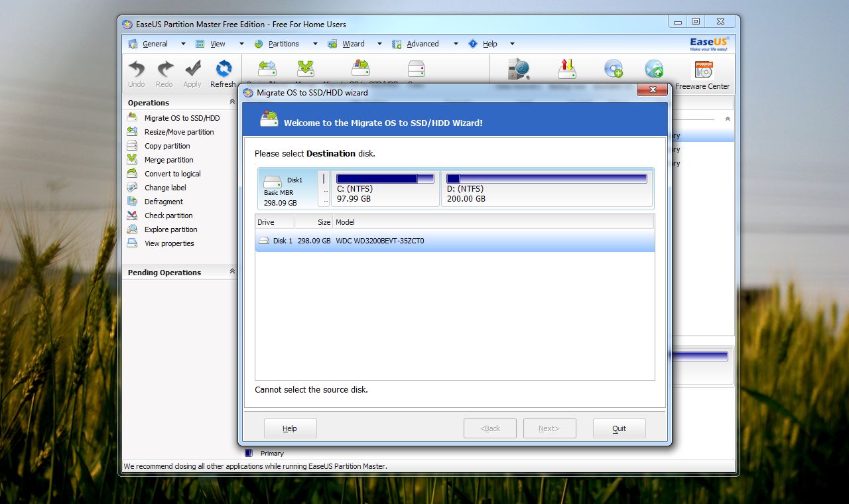Refresh the disk list from the toolbar
Viewport: 849px width, 504px height.
224,73
